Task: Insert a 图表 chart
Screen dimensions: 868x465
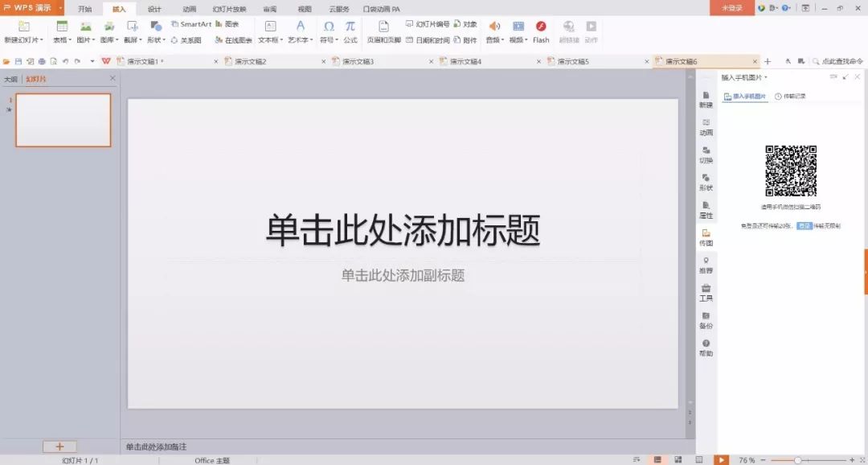Action: point(231,24)
